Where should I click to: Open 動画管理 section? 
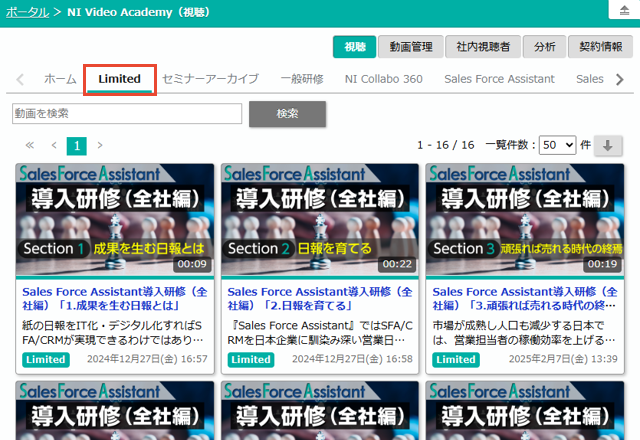[411, 47]
